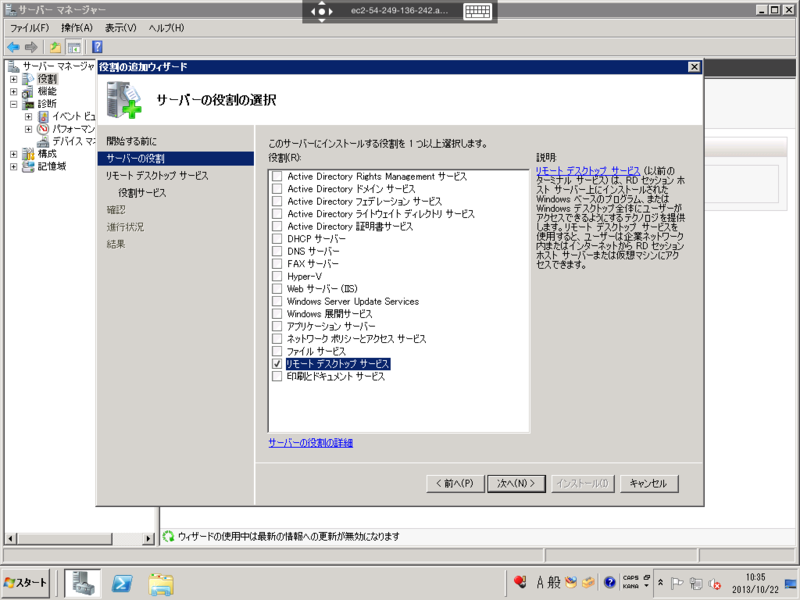800x600 pixels.
Task: Check the ファイル サービス role
Action: [x=277, y=351]
